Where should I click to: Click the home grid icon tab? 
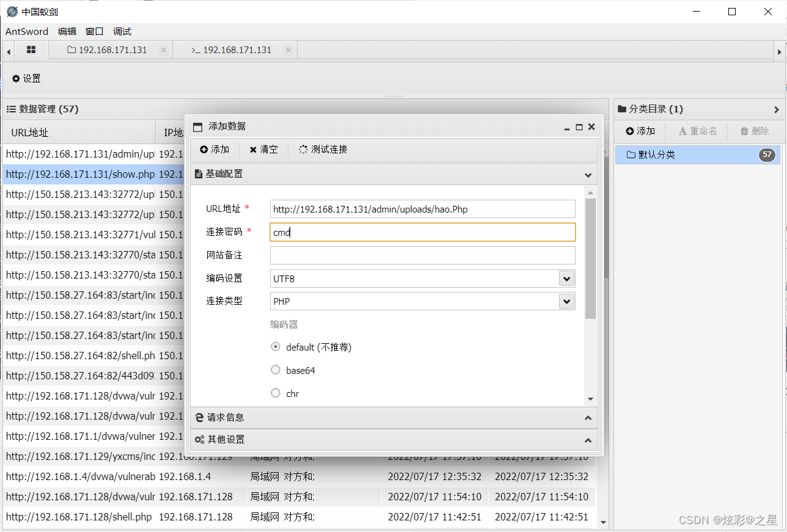31,50
